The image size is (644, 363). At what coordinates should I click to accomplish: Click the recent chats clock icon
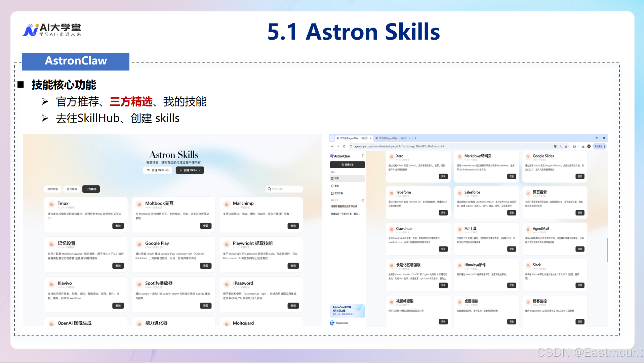(363, 200)
